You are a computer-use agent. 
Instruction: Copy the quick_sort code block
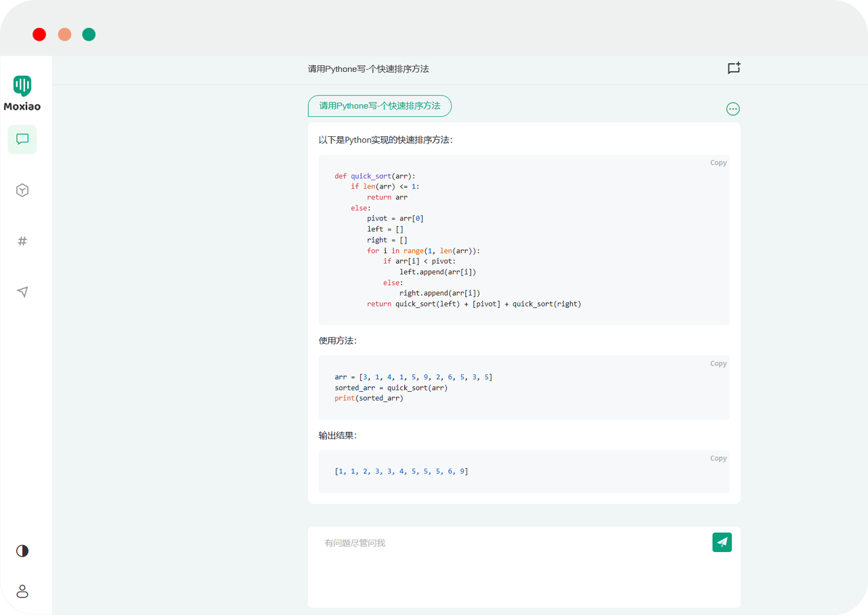point(718,163)
